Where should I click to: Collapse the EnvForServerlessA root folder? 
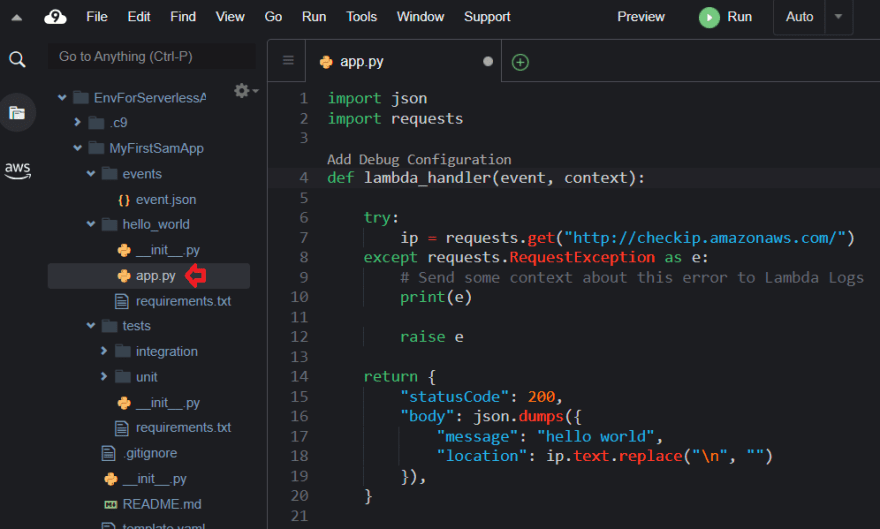62,98
